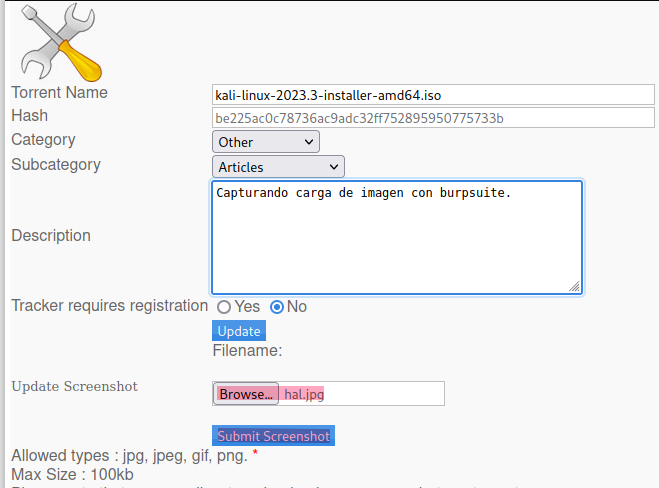Expand the Subcategory dropdown showing Articles
Screen dimensions: 659x488
click(277, 167)
